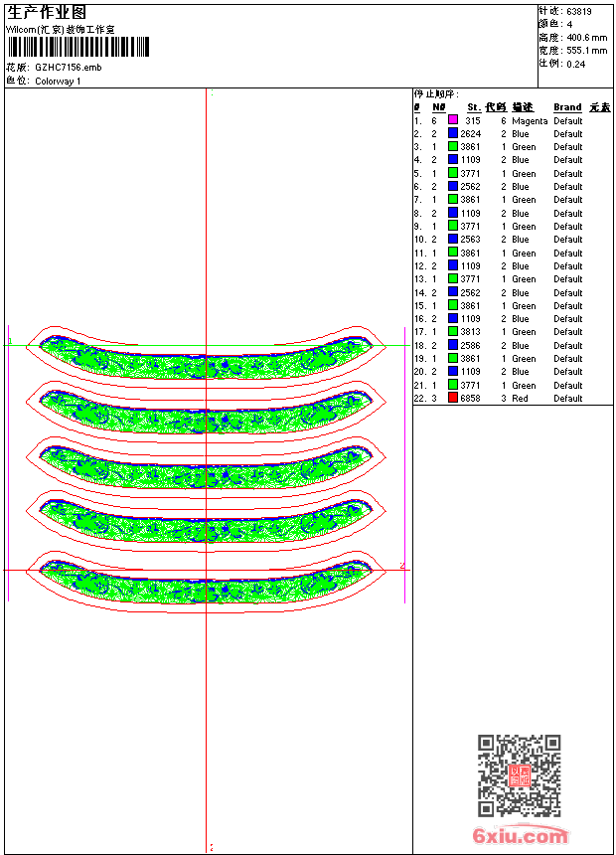Click stitch count 3771 in row 5
Viewport: 616px width, 855px height.
(x=471, y=174)
